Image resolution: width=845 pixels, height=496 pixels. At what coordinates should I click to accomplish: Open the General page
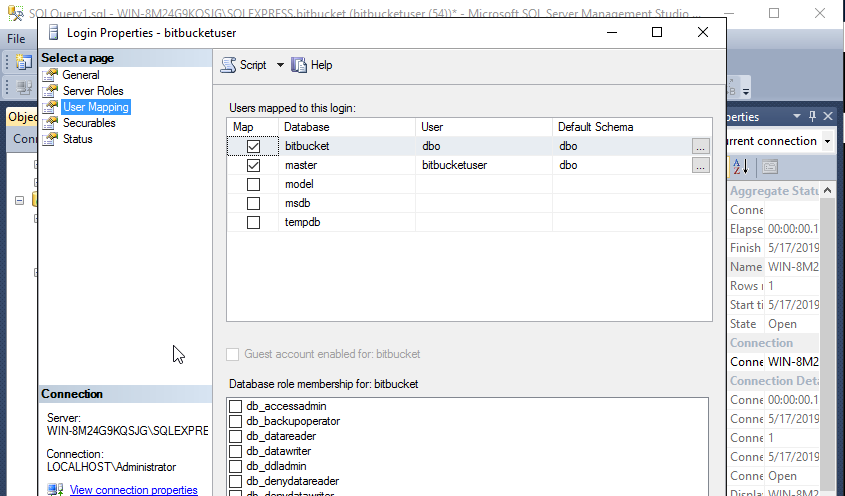(x=81, y=75)
